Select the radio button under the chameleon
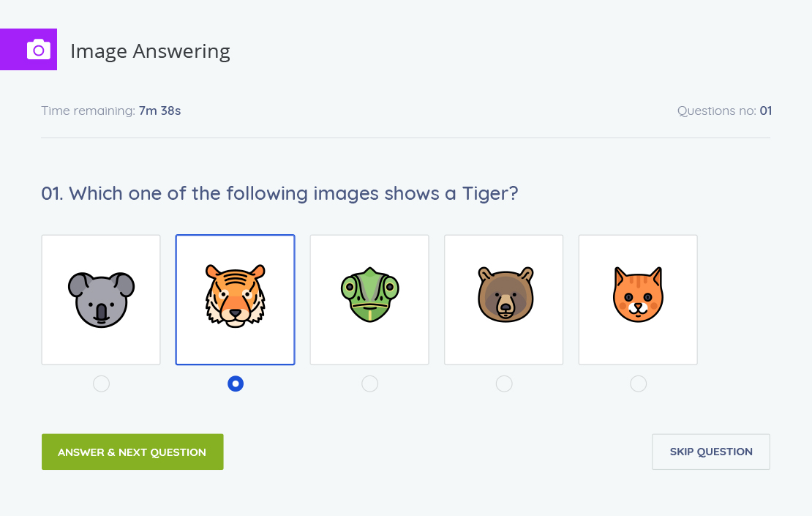The image size is (812, 516). pyautogui.click(x=369, y=384)
